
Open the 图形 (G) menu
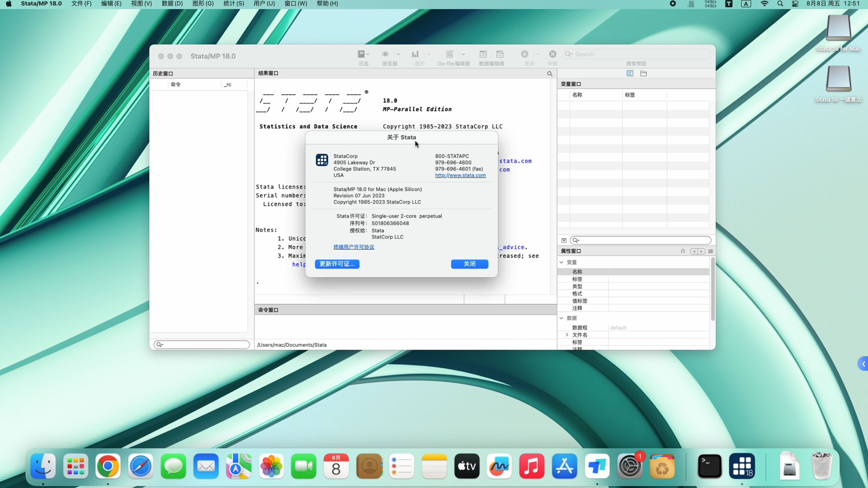(x=203, y=4)
